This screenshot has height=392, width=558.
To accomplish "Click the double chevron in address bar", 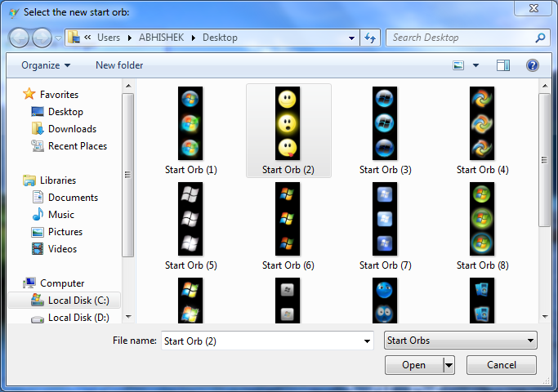I will coord(87,37).
